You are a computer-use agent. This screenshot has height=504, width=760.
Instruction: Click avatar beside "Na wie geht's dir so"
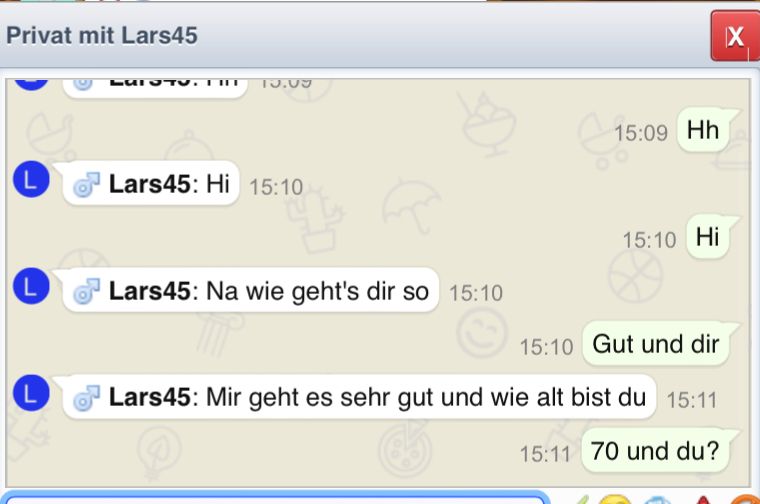pyautogui.click(x=31, y=286)
